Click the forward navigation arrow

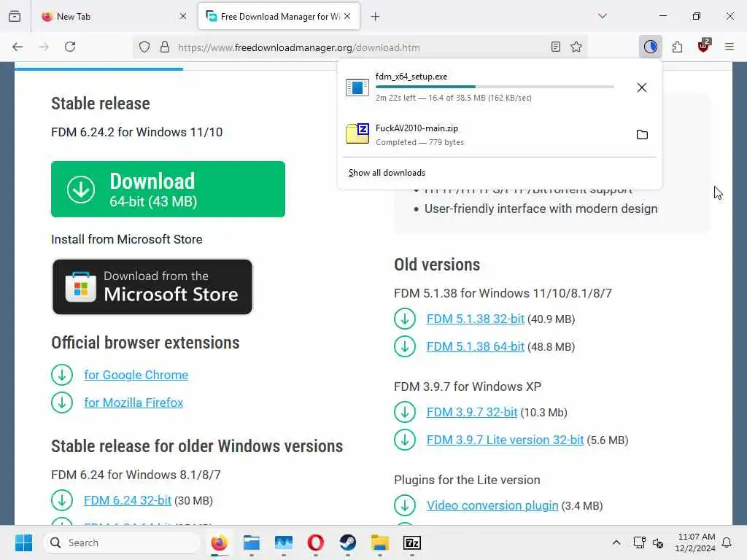44,47
